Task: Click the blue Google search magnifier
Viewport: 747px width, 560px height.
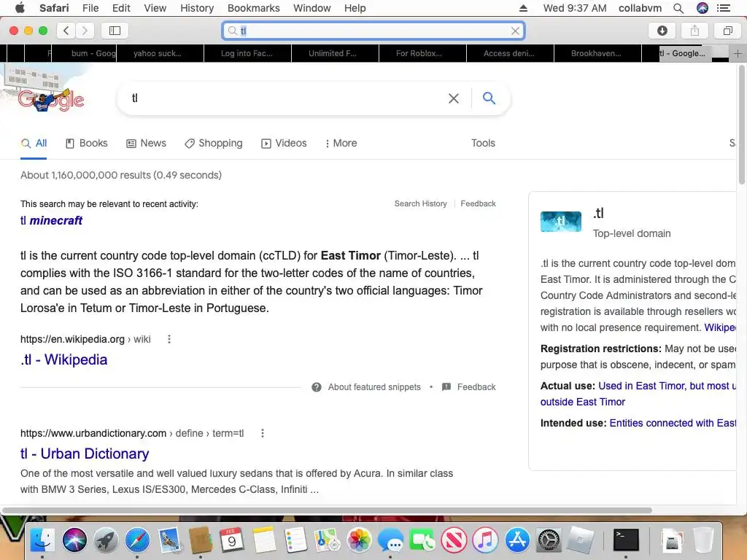Action: click(489, 98)
